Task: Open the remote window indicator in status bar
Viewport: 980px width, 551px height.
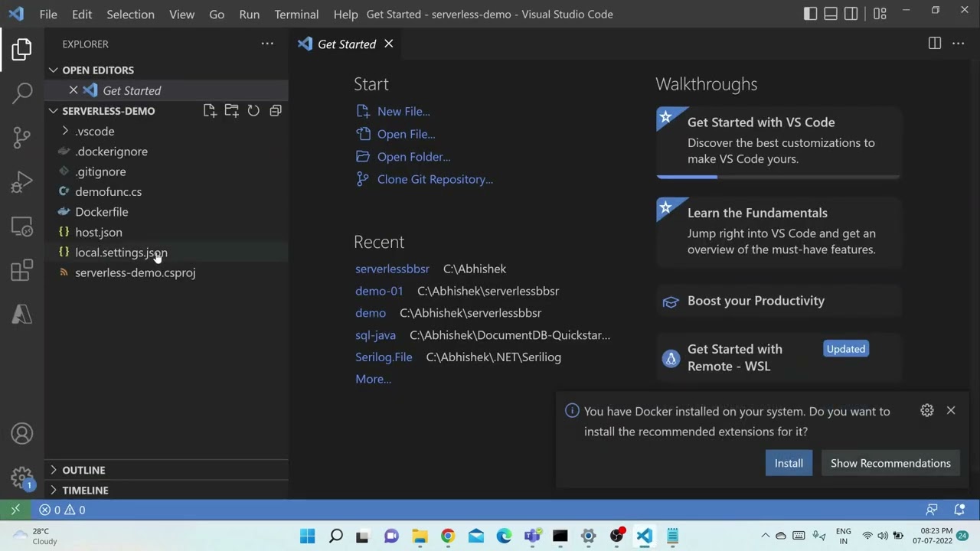Action: coord(15,510)
